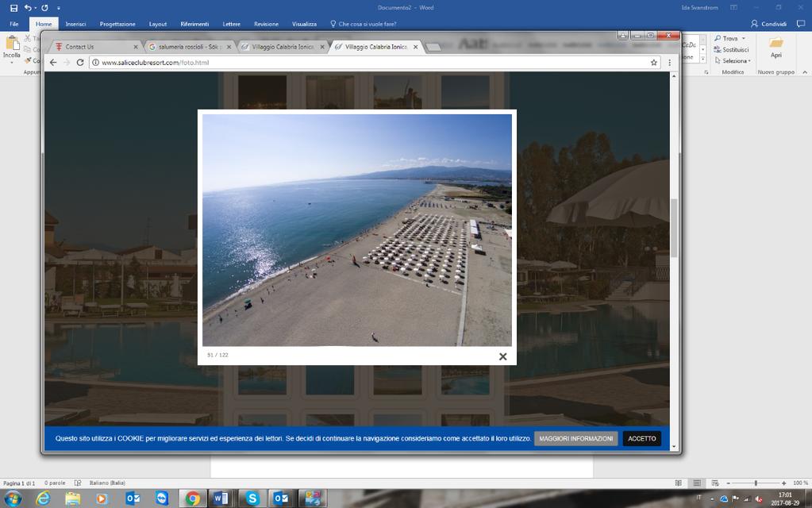The width and height of the screenshot is (812, 508).
Task: Open Skype from the taskbar
Action: (252, 498)
